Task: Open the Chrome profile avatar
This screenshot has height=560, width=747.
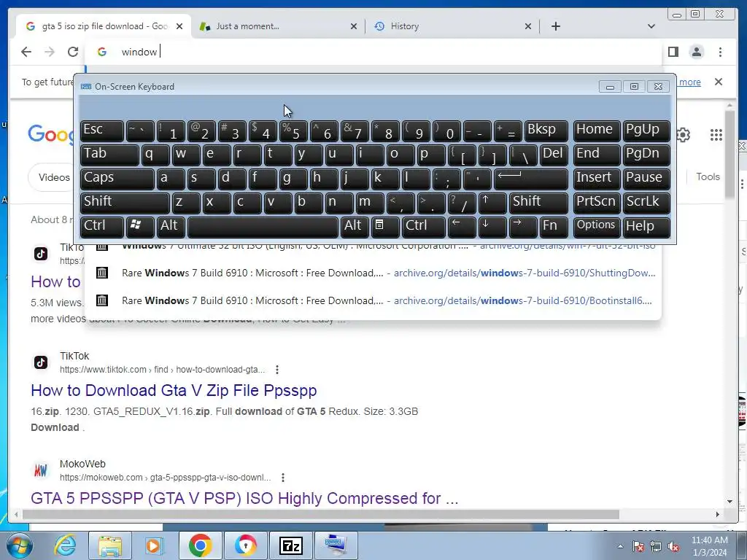Action: (697, 52)
